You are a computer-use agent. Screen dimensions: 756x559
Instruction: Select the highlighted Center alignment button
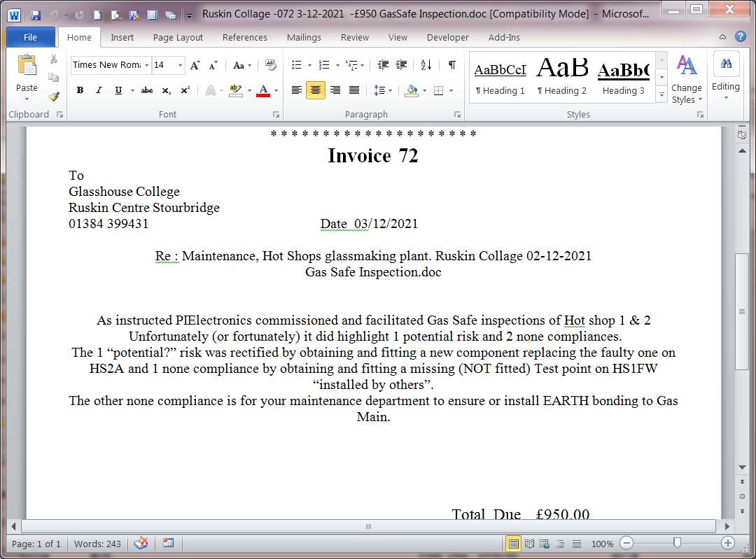316,90
